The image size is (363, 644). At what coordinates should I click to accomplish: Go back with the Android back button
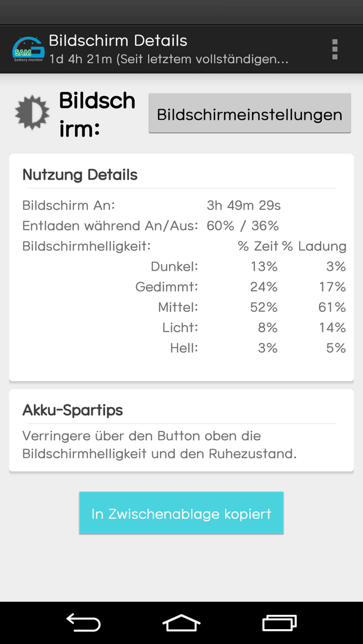84,623
